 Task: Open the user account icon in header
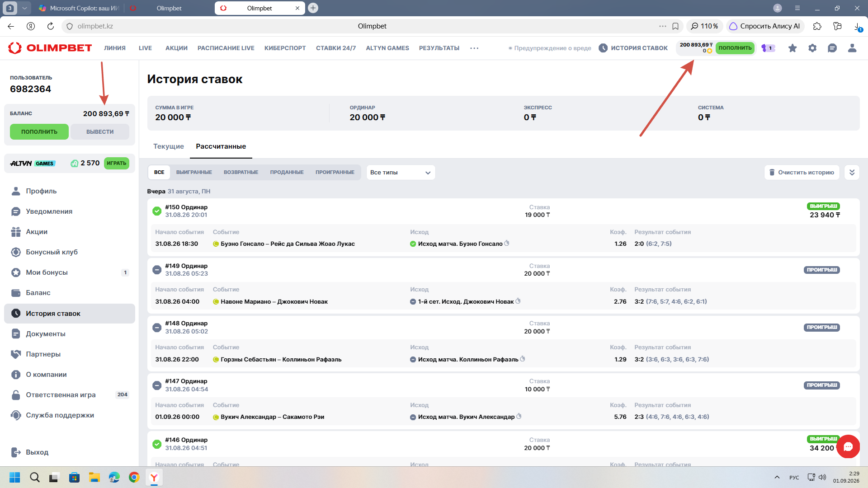point(852,48)
